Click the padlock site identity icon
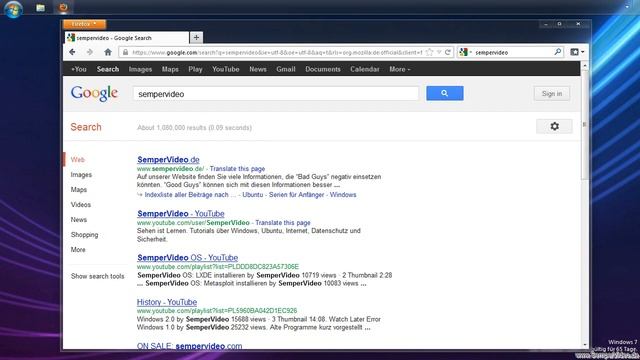 coord(125,52)
